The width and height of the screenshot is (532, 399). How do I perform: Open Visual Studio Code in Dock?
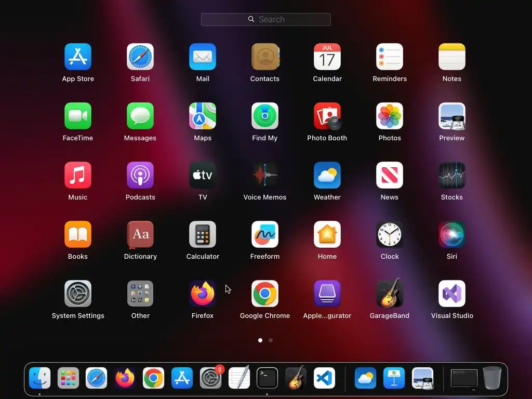[x=324, y=378]
